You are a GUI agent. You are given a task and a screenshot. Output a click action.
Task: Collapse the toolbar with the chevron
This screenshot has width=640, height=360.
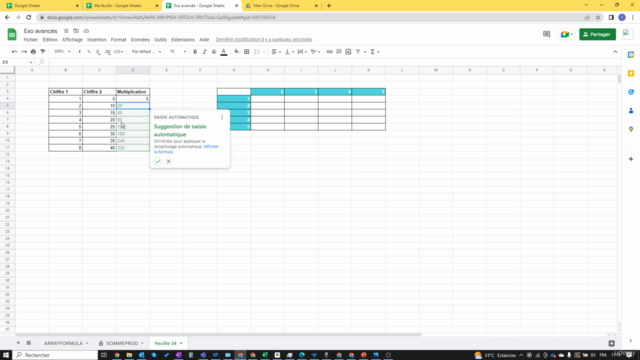click(x=615, y=52)
